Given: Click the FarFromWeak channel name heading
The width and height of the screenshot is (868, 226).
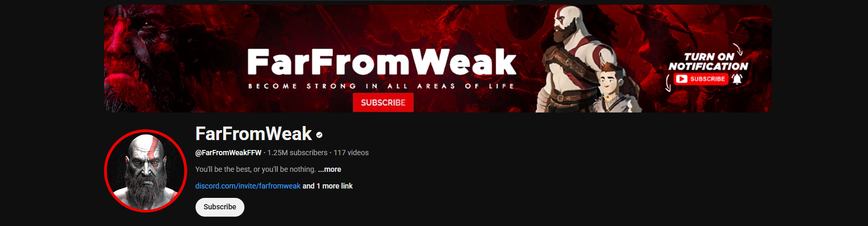Looking at the screenshot, I should point(254,134).
